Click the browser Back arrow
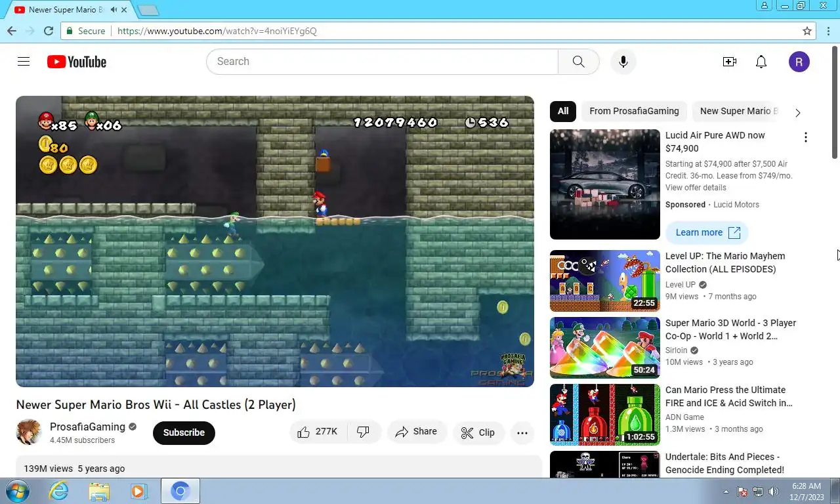Image resolution: width=840 pixels, height=504 pixels. [x=12, y=31]
